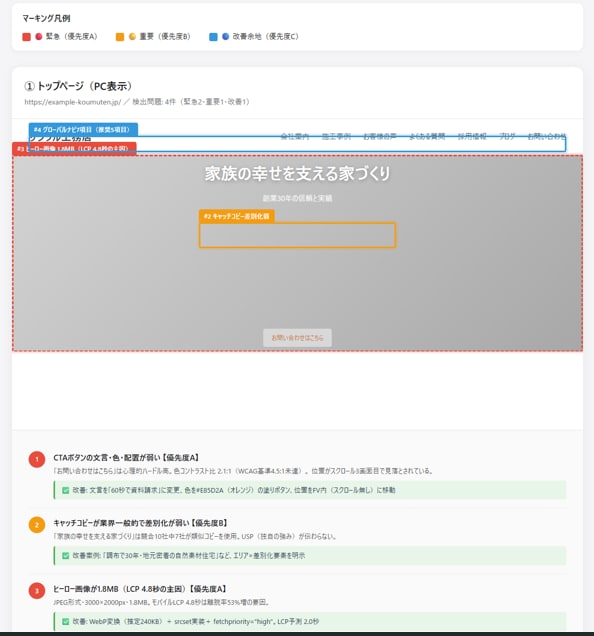Click the 改善余地（優先度C）legend label
The image size is (594, 636).
tap(265, 37)
